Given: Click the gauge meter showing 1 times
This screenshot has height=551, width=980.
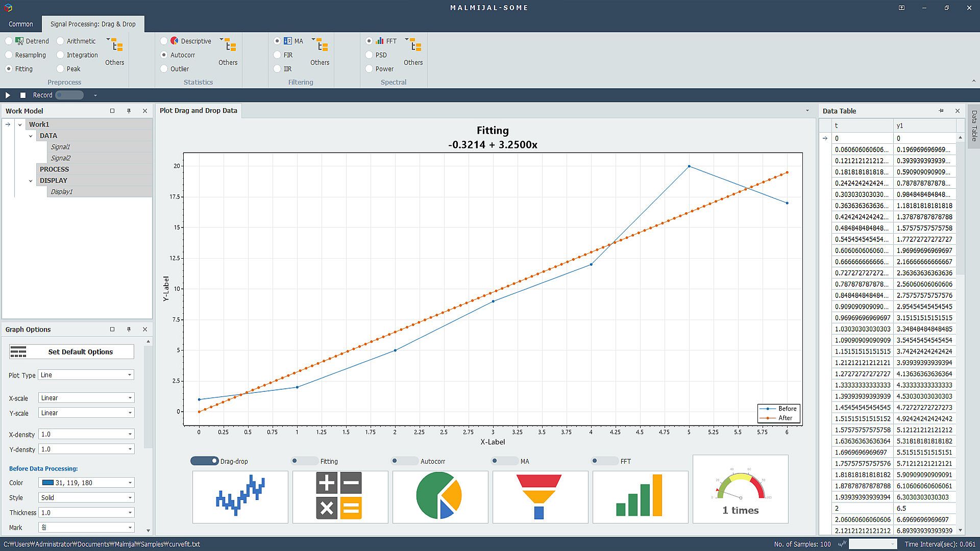Looking at the screenshot, I should tap(740, 489).
